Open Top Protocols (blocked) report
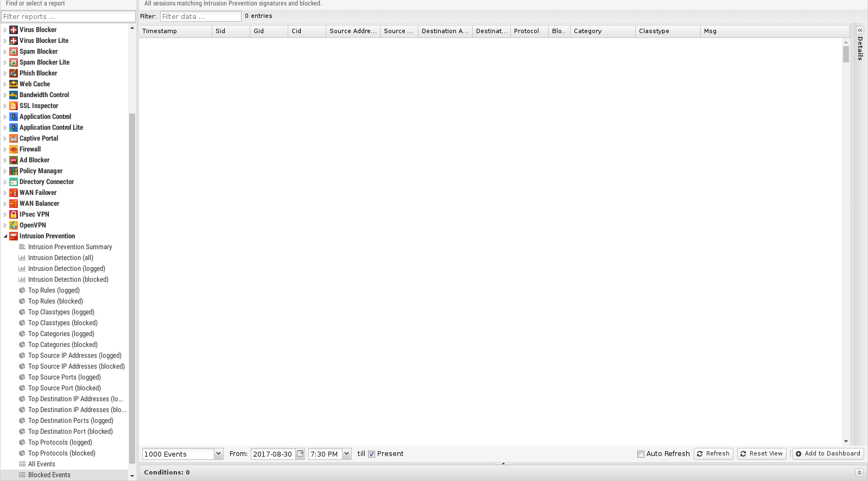 click(x=62, y=453)
